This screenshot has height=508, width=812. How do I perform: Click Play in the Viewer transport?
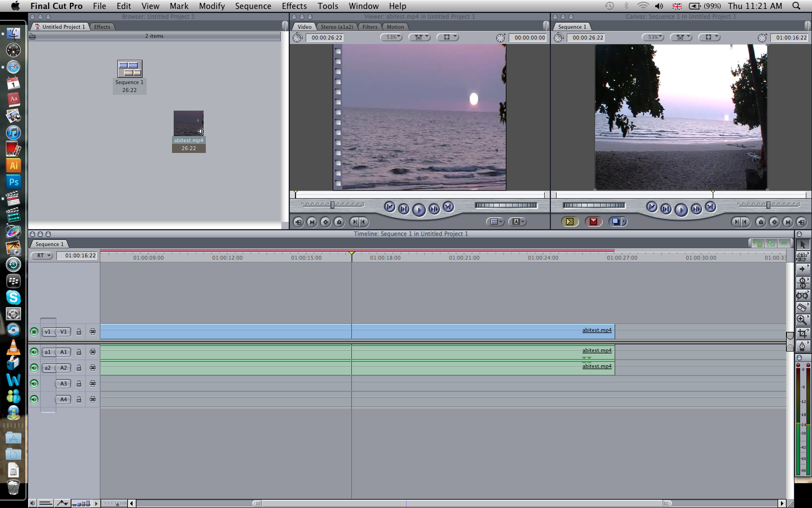418,210
